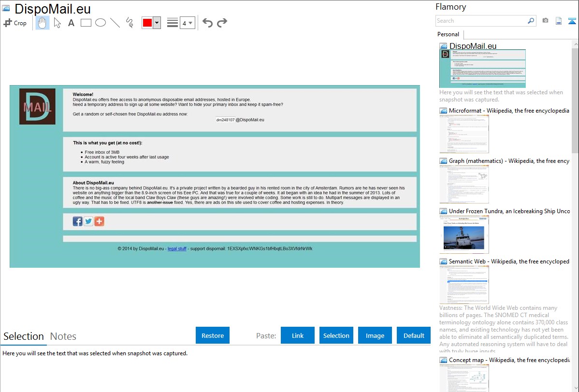The width and height of the screenshot is (579, 392).
Task: Open the color picker dropdown arrow
Action: 157,23
